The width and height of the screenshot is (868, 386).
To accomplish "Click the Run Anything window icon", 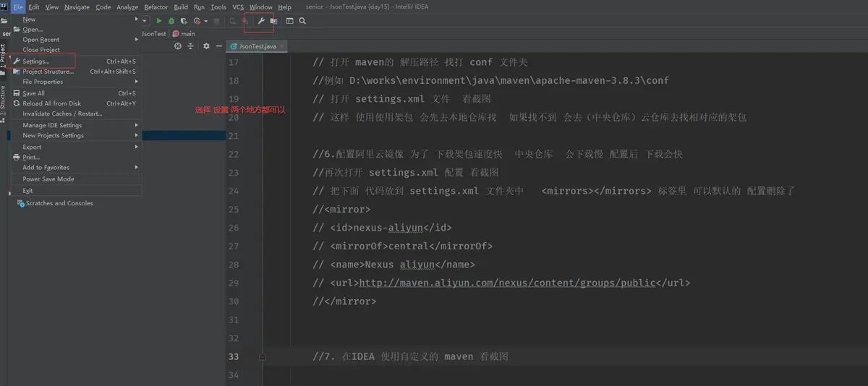I will click(x=289, y=21).
